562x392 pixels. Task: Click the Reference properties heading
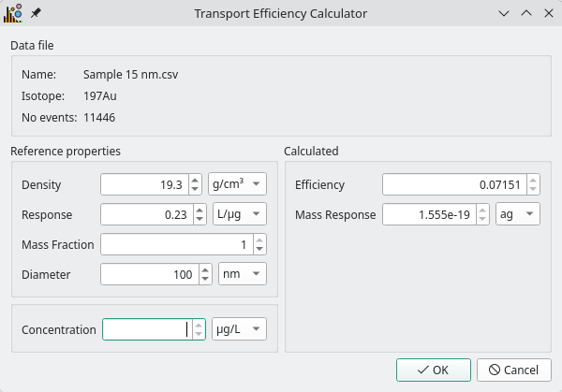coord(66,152)
